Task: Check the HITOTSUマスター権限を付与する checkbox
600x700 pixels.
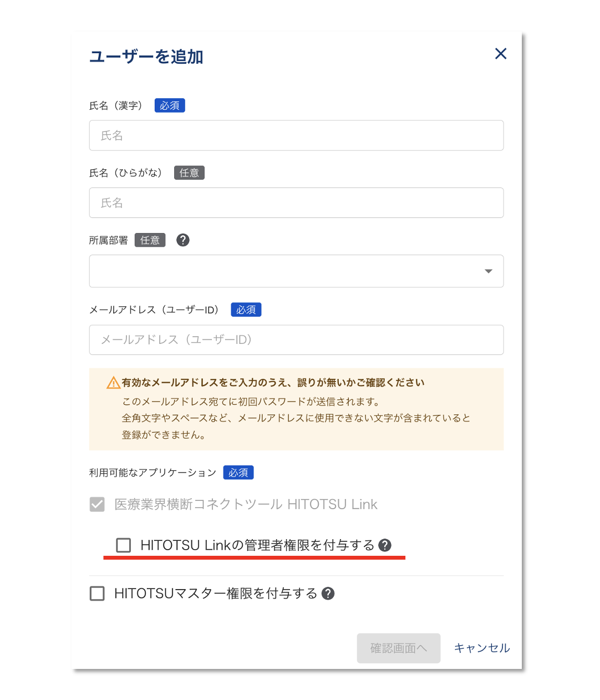Action: 97,594
